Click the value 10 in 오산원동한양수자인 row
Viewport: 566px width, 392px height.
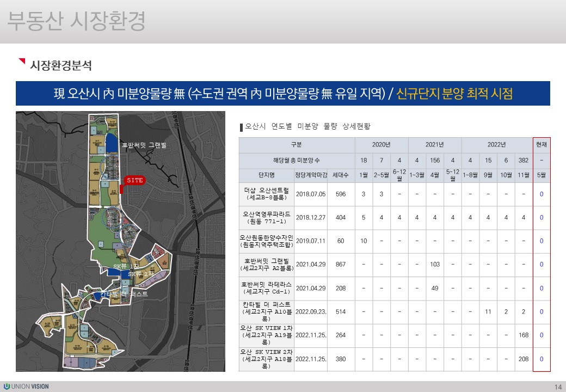pos(364,241)
